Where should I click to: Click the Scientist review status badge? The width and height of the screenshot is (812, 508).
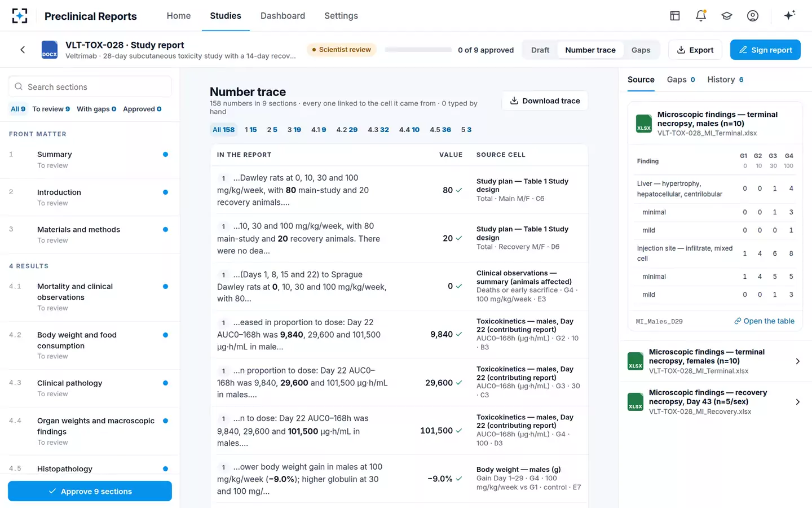341,50
